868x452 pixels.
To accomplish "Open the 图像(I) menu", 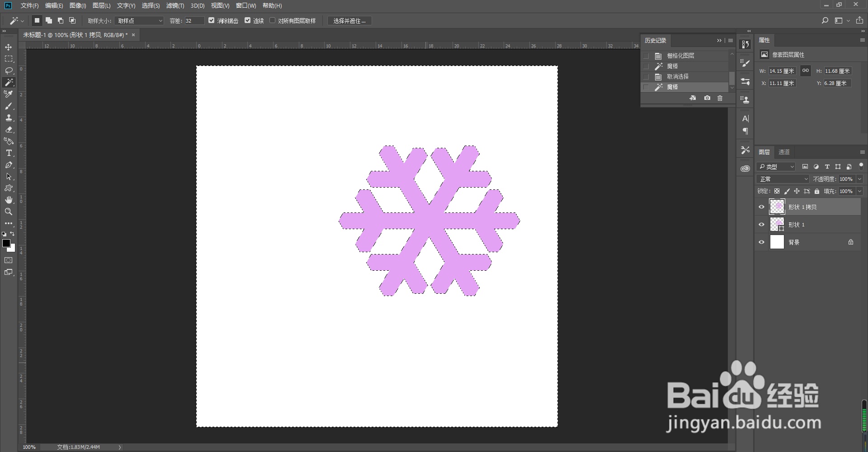I will pyautogui.click(x=78, y=6).
